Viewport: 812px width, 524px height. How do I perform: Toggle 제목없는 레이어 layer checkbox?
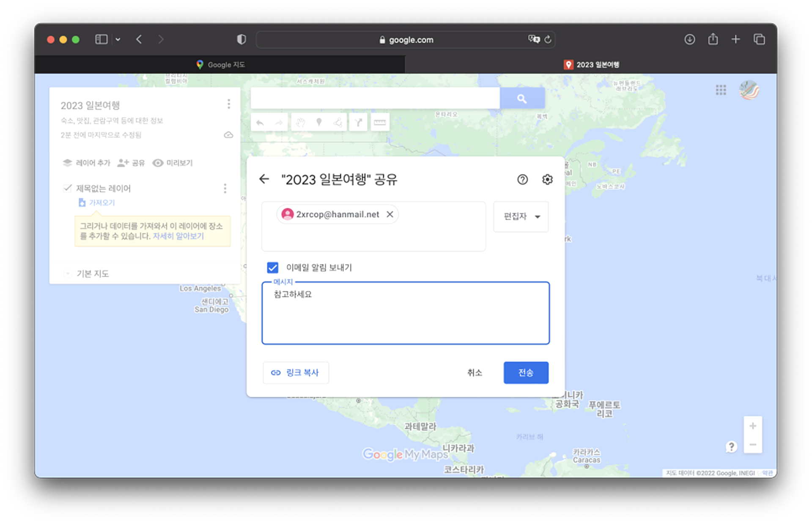(67, 188)
